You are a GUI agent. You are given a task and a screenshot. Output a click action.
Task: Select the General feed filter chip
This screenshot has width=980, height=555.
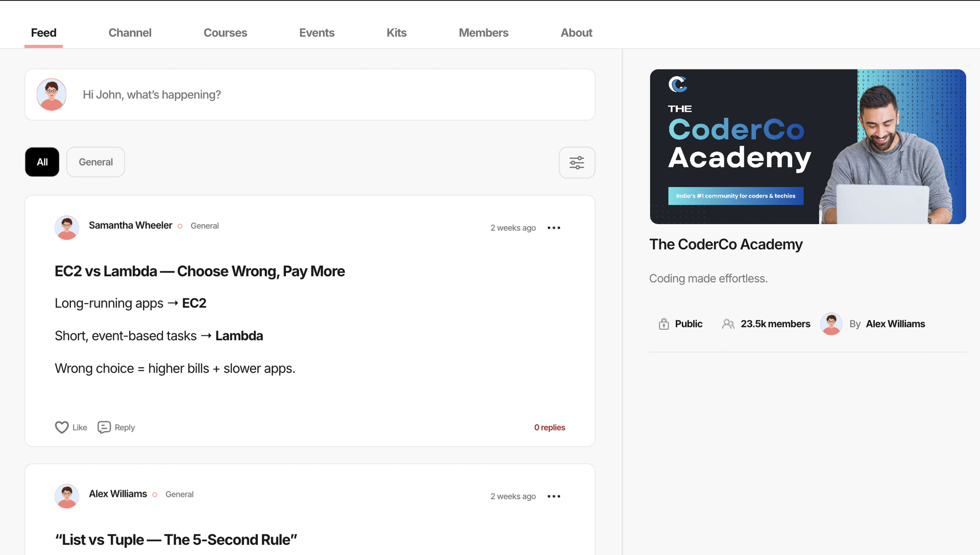(95, 162)
